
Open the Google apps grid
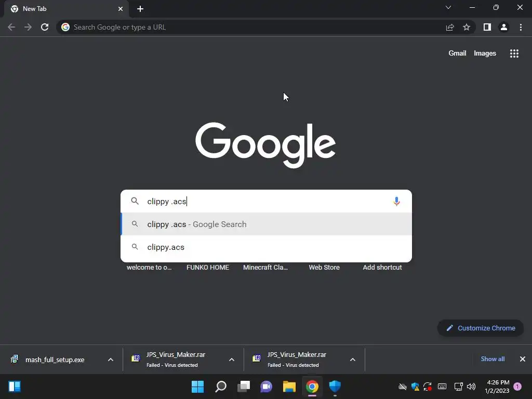pos(514,54)
